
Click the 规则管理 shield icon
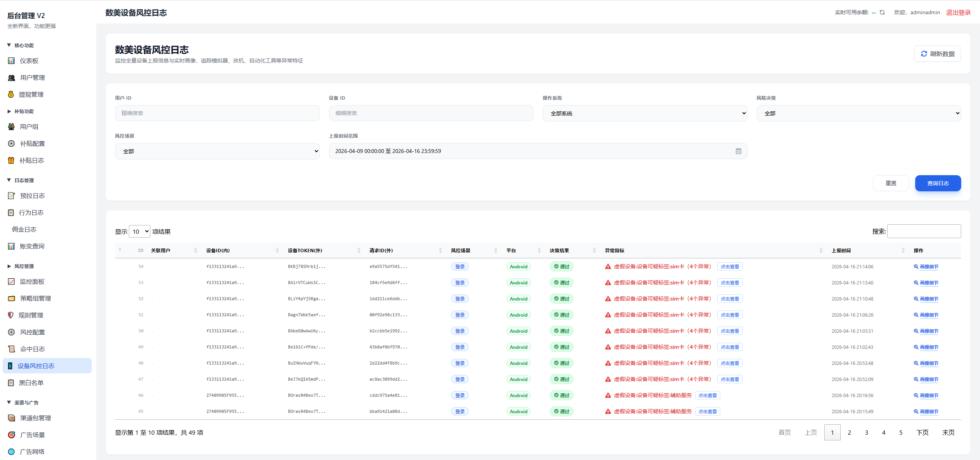pyautogui.click(x=11, y=315)
